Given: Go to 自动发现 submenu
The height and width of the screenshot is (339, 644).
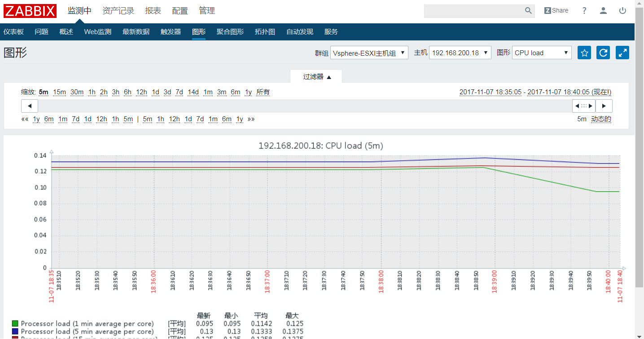Looking at the screenshot, I should pyautogui.click(x=300, y=32).
